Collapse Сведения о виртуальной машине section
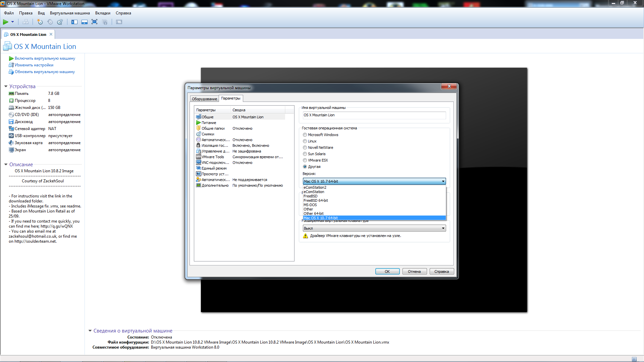Image resolution: width=644 pixels, height=362 pixels. point(90,331)
